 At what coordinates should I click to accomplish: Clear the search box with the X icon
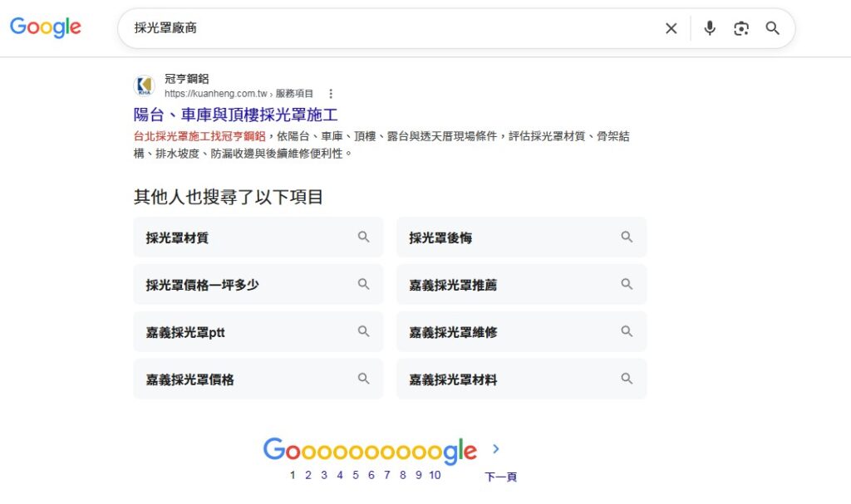(x=671, y=28)
